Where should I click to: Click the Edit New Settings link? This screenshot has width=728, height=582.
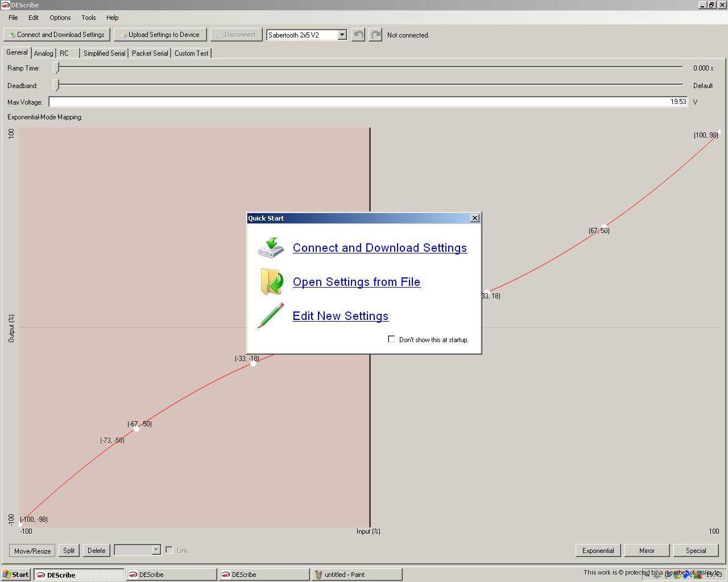pos(340,316)
